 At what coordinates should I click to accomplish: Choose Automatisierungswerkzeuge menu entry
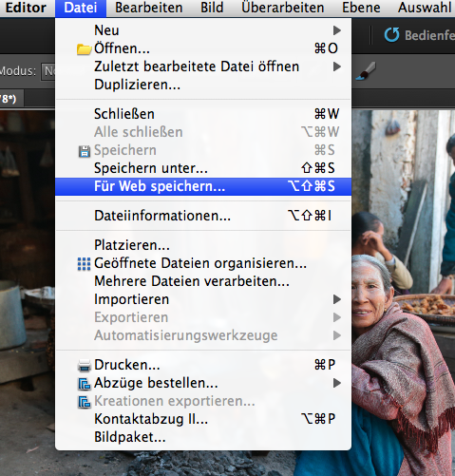[203, 335]
